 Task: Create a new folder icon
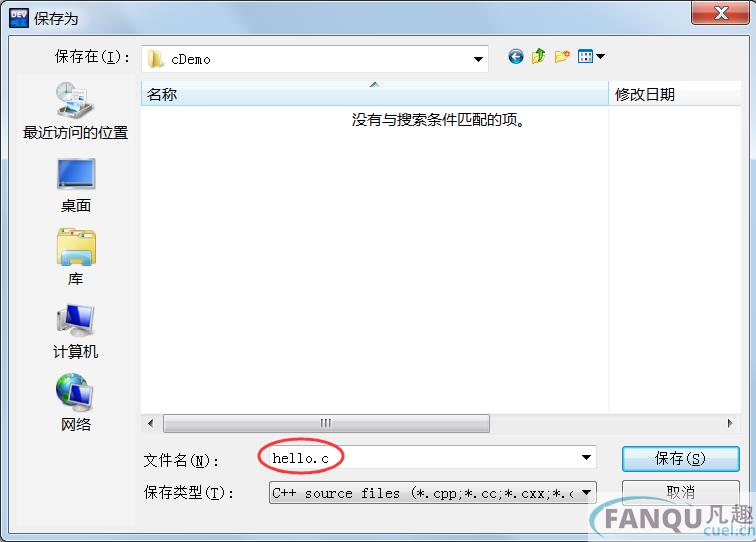[562, 56]
